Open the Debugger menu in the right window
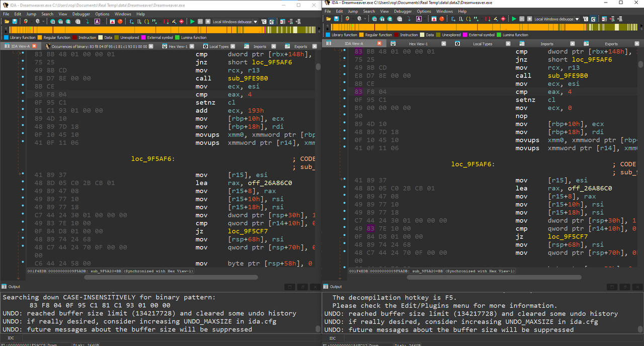The height and width of the screenshot is (346, 644). (x=403, y=11)
